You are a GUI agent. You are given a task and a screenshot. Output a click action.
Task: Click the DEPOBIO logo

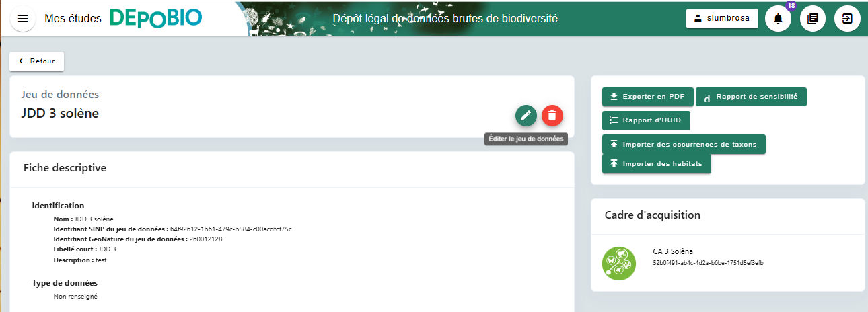click(x=155, y=18)
